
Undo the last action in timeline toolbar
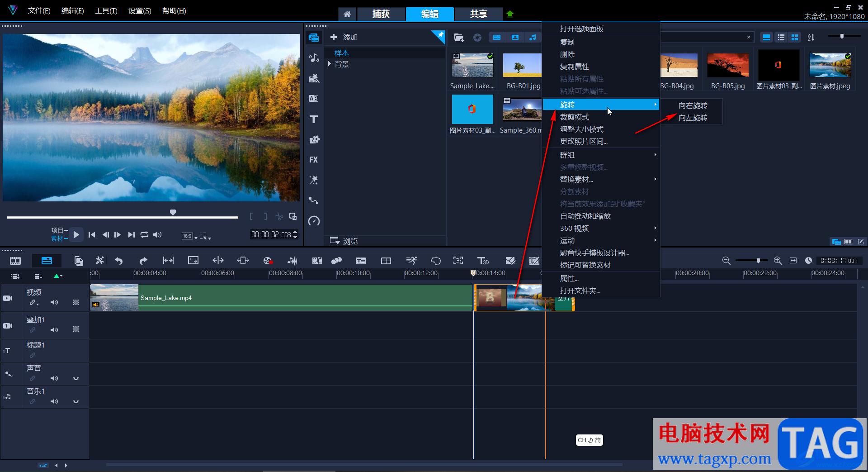point(119,261)
